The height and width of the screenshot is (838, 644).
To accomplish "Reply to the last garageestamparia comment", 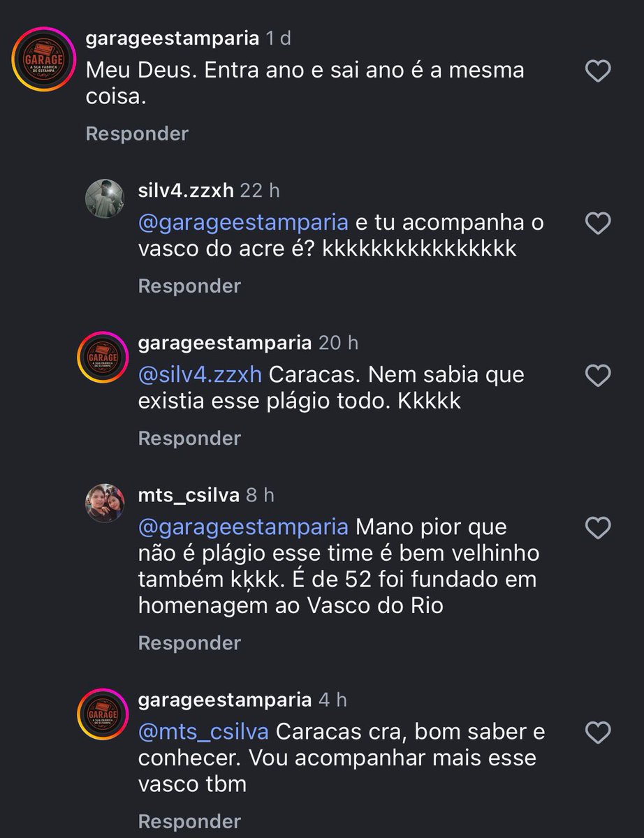I will coord(189,821).
